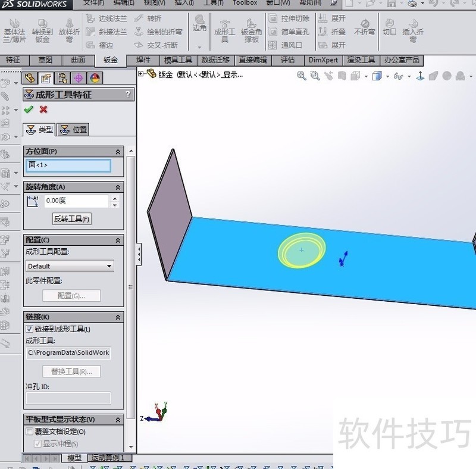
Task: Click Rip (切口) tool
Action: click(x=390, y=27)
